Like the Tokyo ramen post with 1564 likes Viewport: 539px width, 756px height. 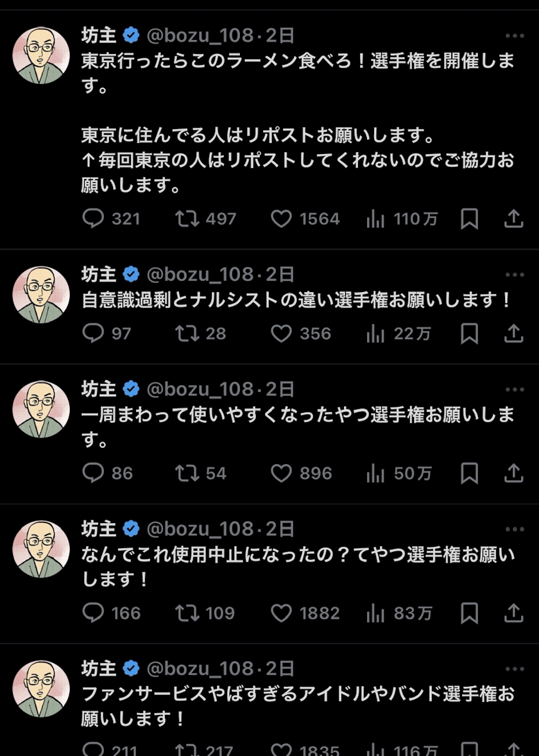tap(281, 219)
